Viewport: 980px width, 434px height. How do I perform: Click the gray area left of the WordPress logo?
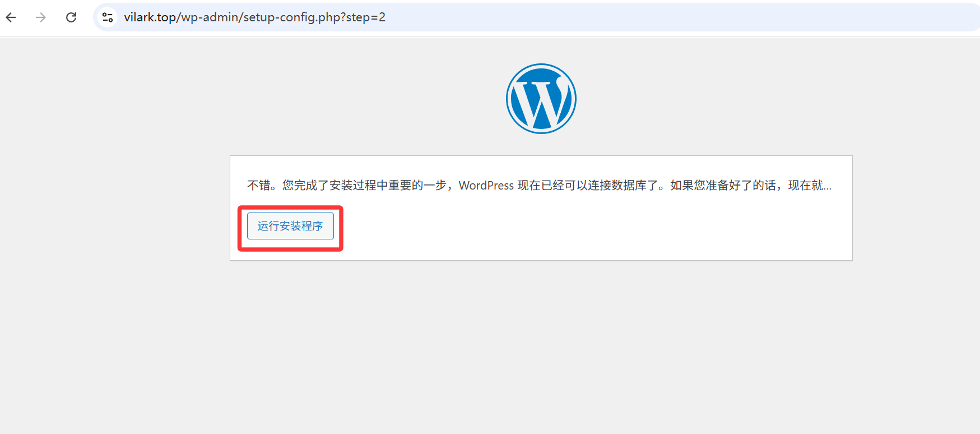[336, 99]
